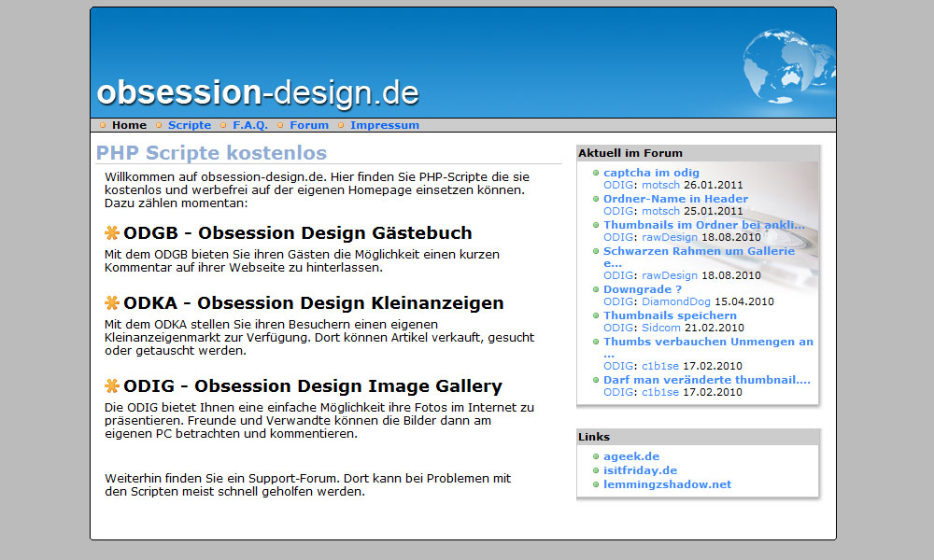
Task: Click the orange bullet before Home
Action: tap(103, 125)
